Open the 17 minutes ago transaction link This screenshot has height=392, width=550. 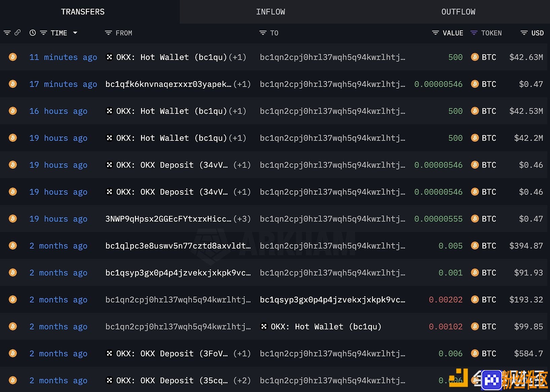coord(63,84)
